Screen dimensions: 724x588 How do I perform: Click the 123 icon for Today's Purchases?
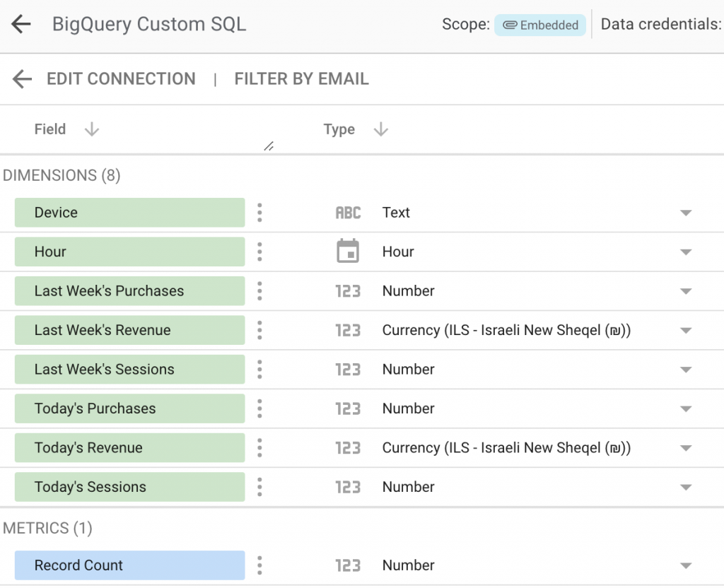coord(348,409)
